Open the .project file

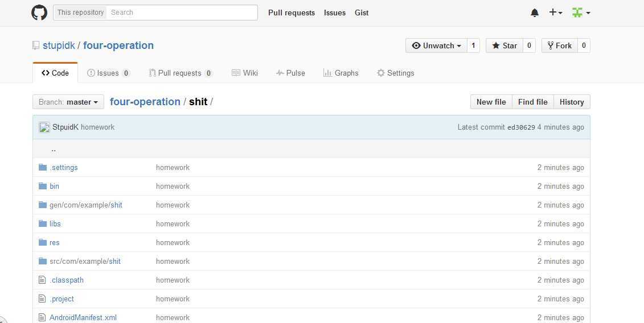(x=62, y=299)
